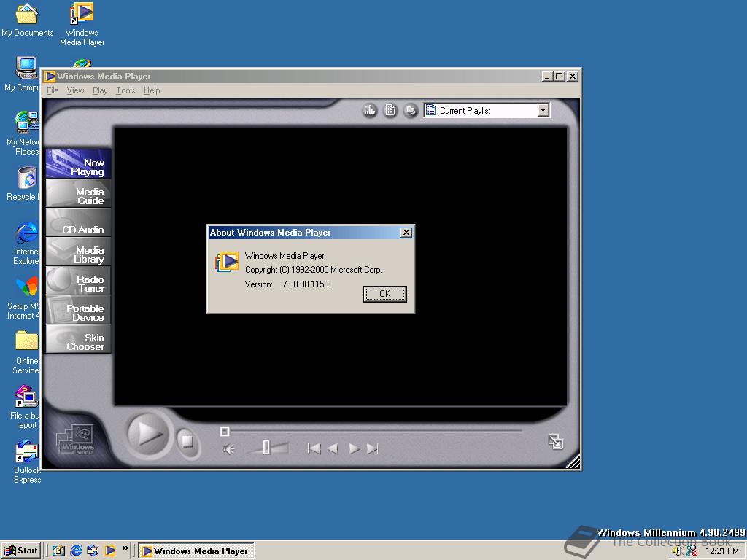Open the Media Library tab
The width and height of the screenshot is (747, 560).
[79, 252]
